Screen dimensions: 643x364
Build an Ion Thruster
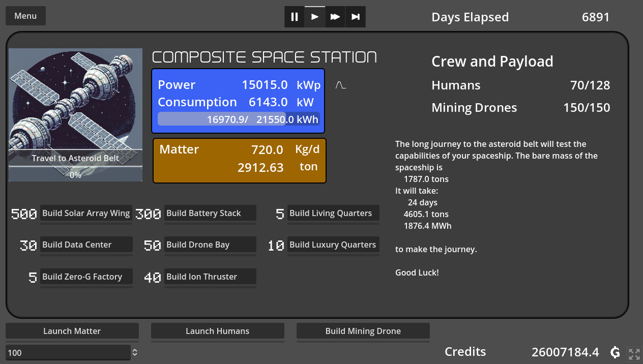(210, 277)
